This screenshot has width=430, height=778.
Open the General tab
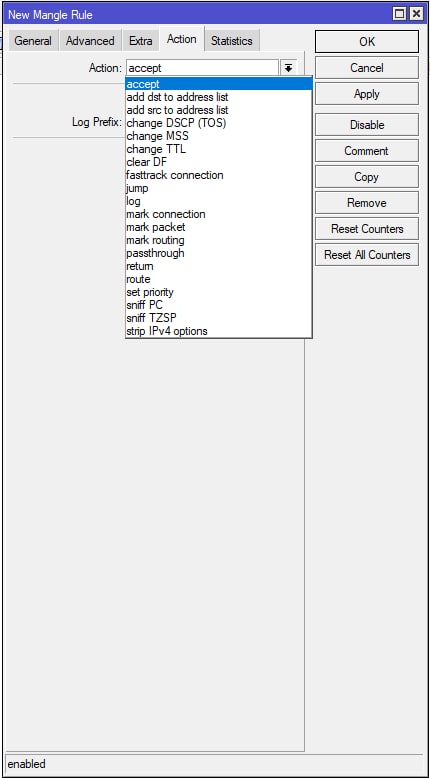click(x=33, y=41)
